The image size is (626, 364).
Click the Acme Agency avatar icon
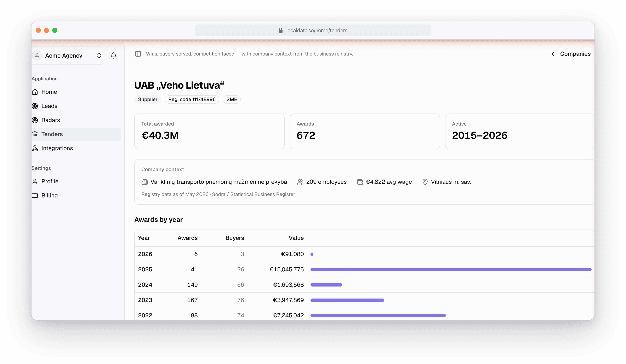point(37,56)
